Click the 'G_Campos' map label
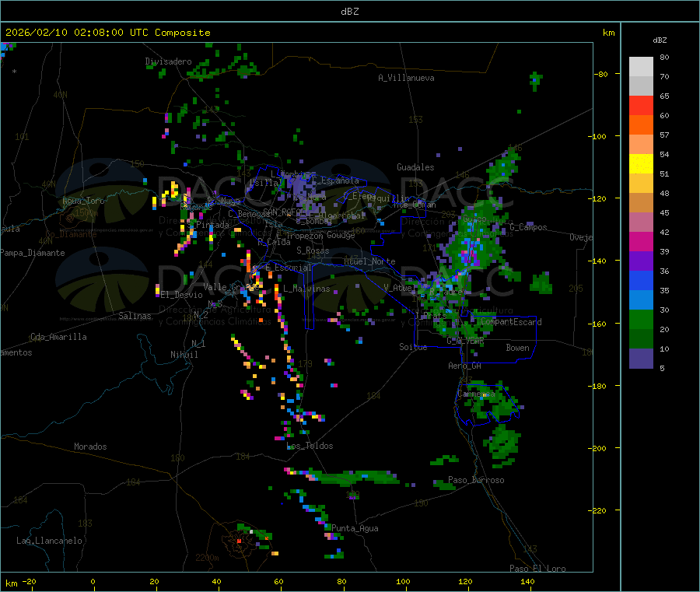The width and height of the screenshot is (700, 592). 529,227
